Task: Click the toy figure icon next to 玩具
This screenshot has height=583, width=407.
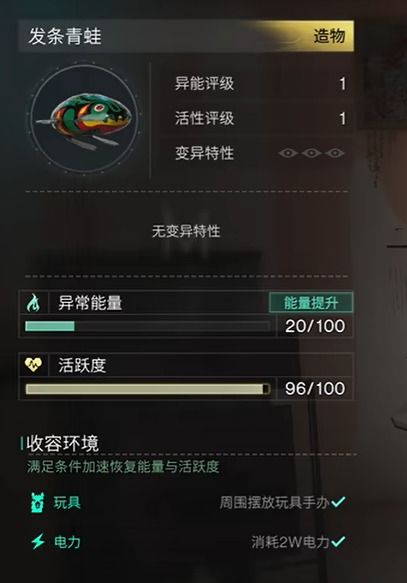Action: point(38,503)
